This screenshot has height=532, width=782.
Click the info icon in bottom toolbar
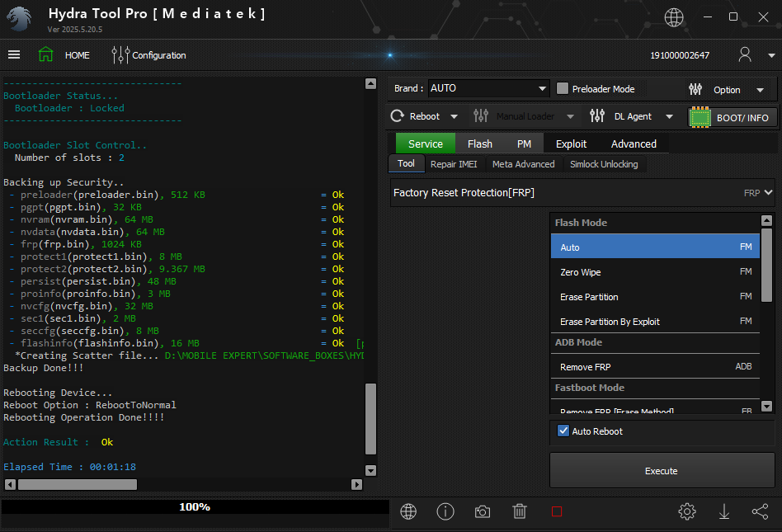(x=445, y=511)
